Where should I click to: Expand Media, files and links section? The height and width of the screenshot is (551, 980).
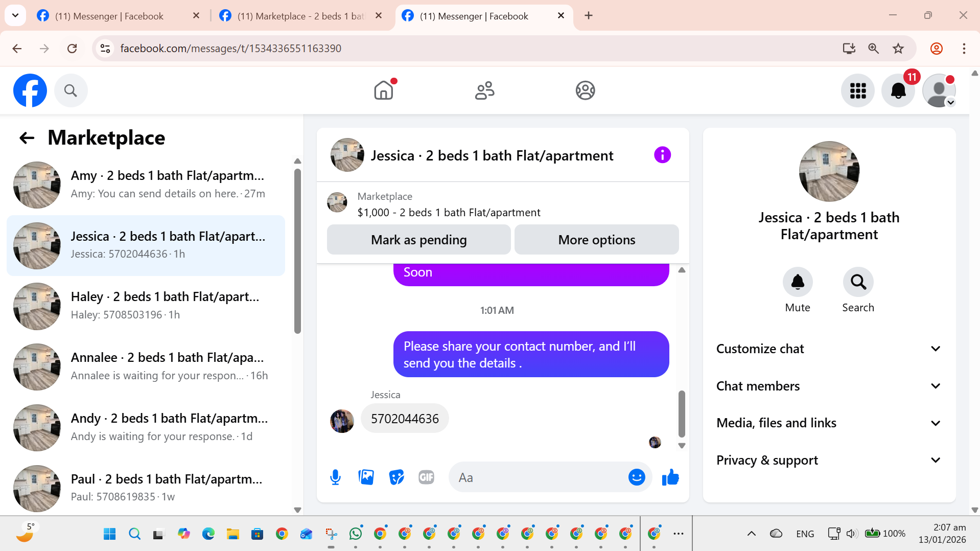(829, 423)
